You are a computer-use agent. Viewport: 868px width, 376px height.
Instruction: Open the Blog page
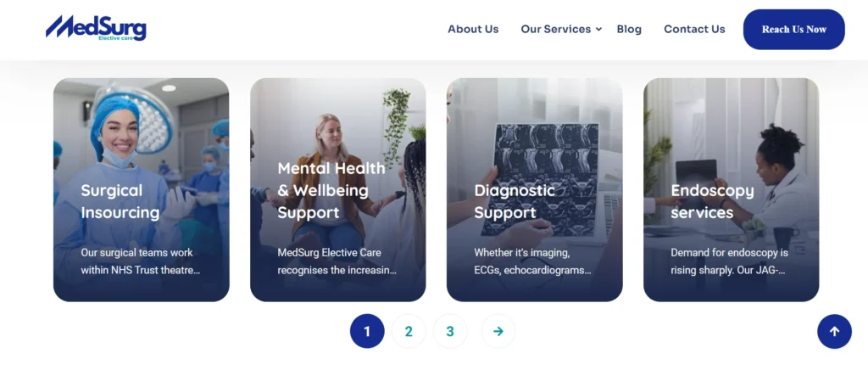click(629, 30)
